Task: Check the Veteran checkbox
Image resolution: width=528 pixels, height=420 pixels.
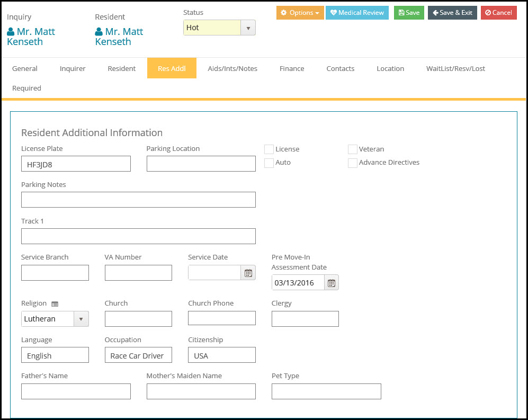Action: 352,149
